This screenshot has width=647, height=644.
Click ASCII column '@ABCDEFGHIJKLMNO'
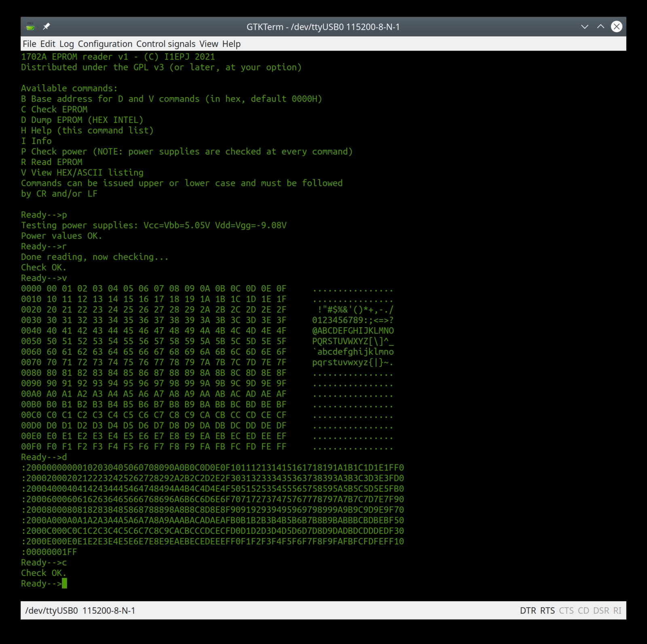(x=353, y=330)
